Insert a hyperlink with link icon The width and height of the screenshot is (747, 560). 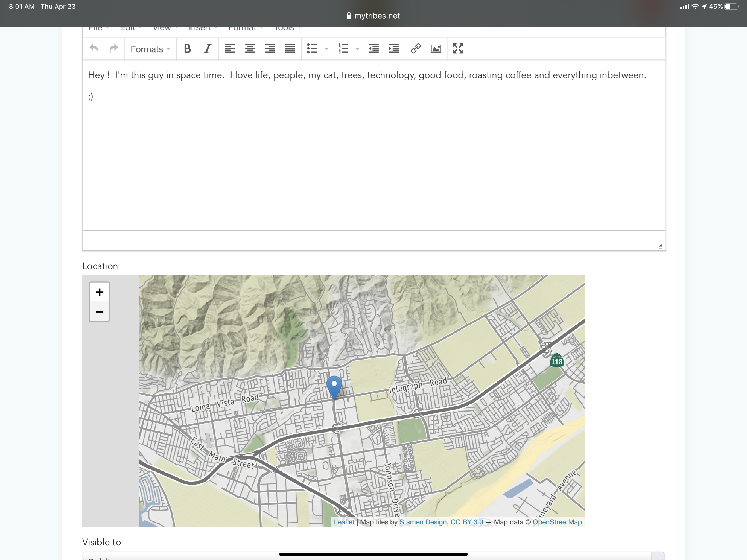416,49
